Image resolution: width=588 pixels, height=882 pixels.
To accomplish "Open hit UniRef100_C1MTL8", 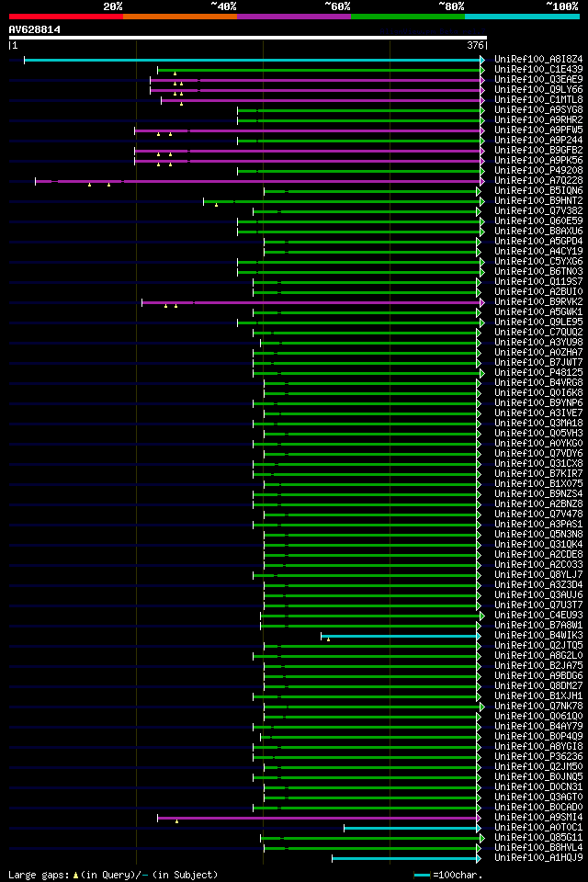I will pos(538,99).
